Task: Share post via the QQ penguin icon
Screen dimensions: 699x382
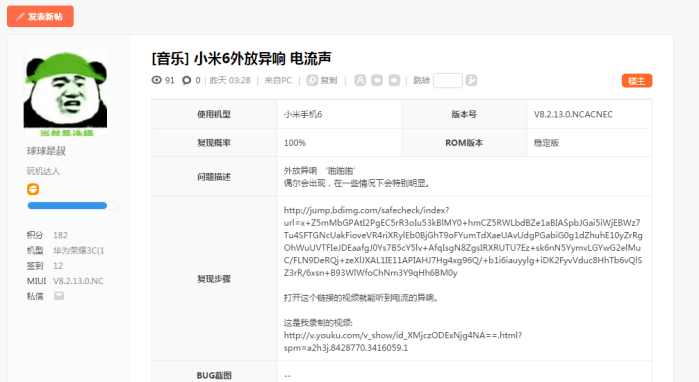Action: coord(360,80)
